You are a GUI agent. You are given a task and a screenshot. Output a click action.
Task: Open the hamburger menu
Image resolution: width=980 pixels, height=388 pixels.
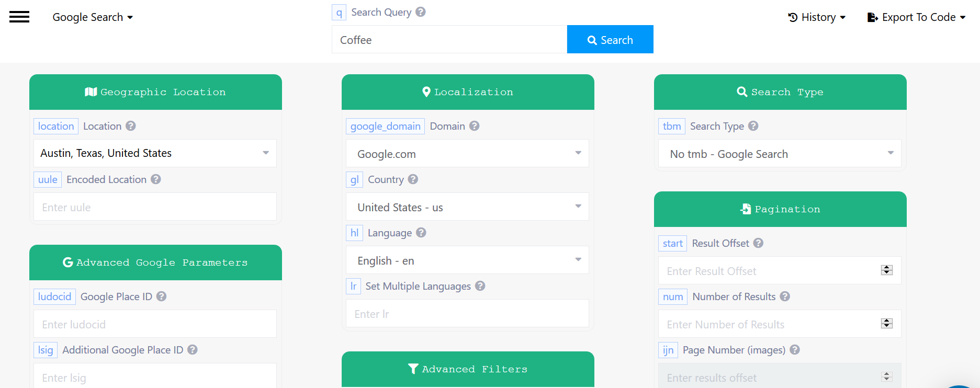(x=19, y=17)
